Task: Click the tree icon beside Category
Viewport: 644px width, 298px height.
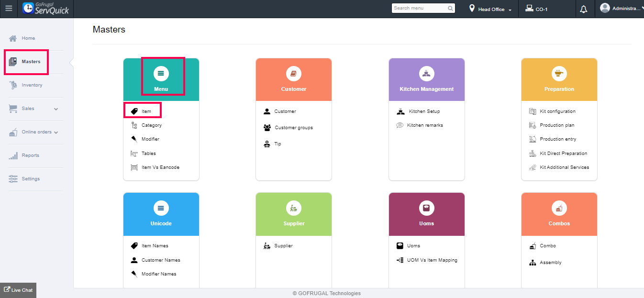Action: tap(134, 125)
